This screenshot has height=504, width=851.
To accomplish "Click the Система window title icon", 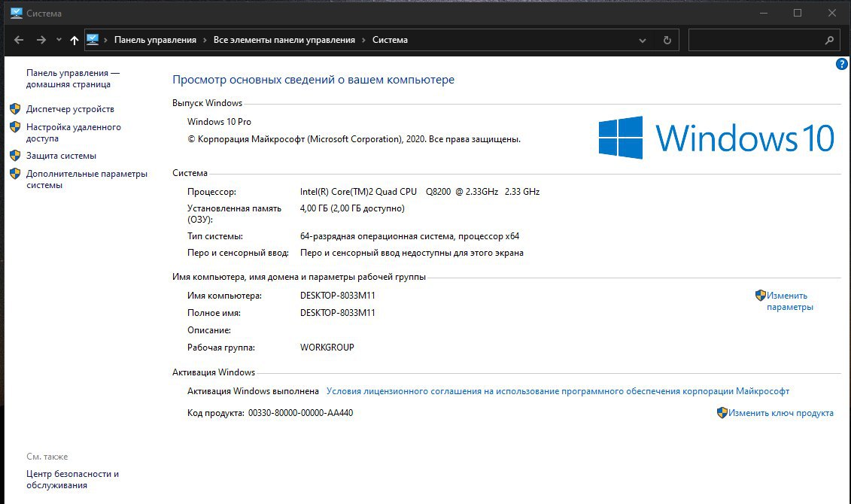I will [17, 13].
